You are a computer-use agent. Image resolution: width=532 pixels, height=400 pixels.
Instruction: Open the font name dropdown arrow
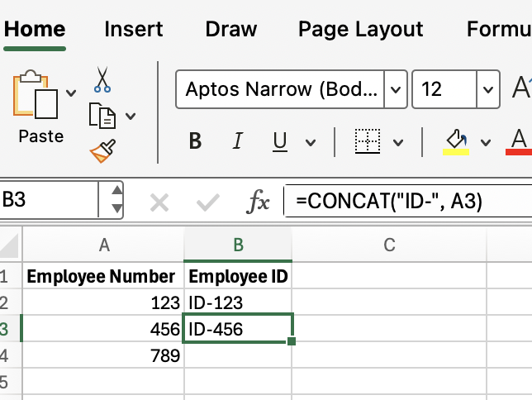396,89
